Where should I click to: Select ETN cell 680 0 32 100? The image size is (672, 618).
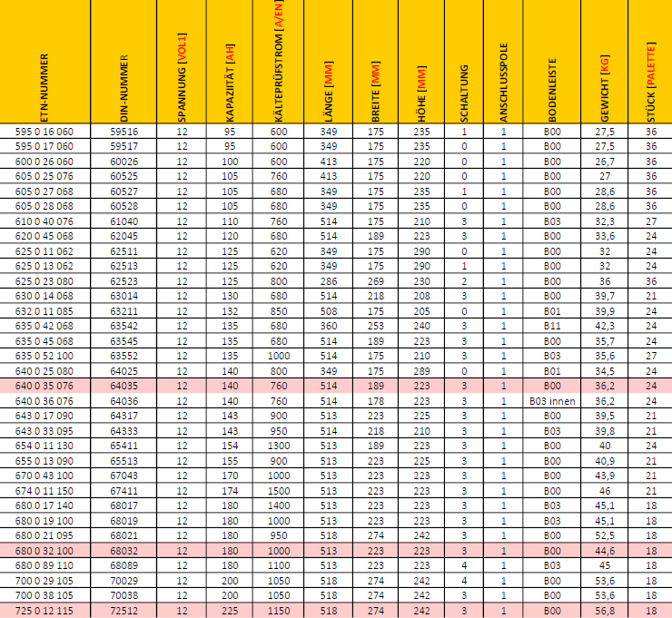click(x=45, y=550)
